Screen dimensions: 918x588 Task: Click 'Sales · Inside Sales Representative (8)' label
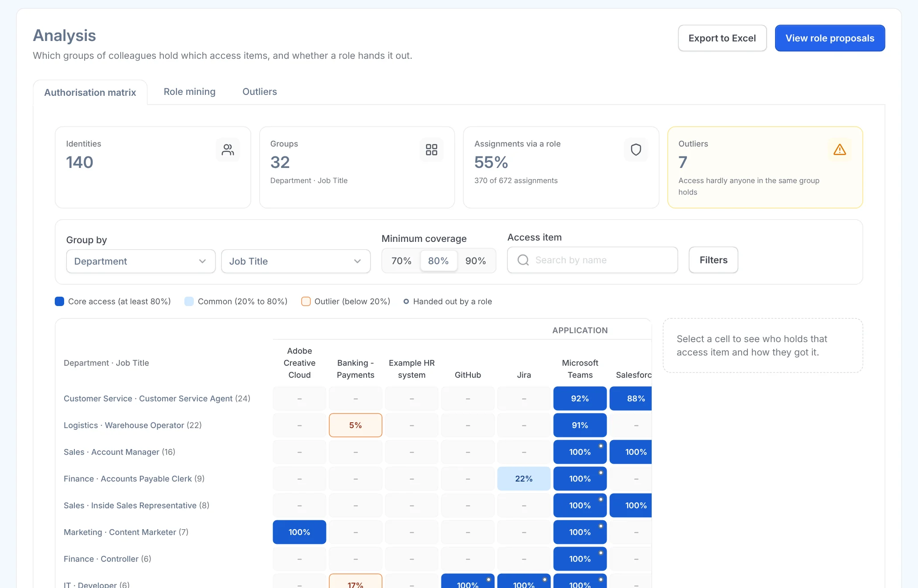pos(136,506)
